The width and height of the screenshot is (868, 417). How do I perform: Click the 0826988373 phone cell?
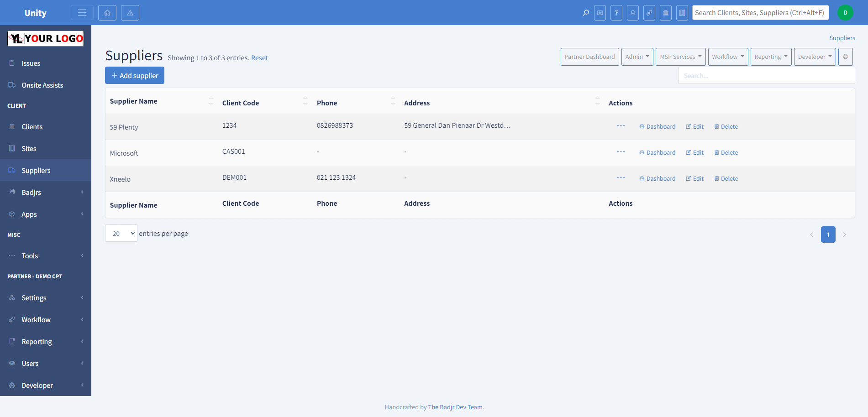coord(335,125)
